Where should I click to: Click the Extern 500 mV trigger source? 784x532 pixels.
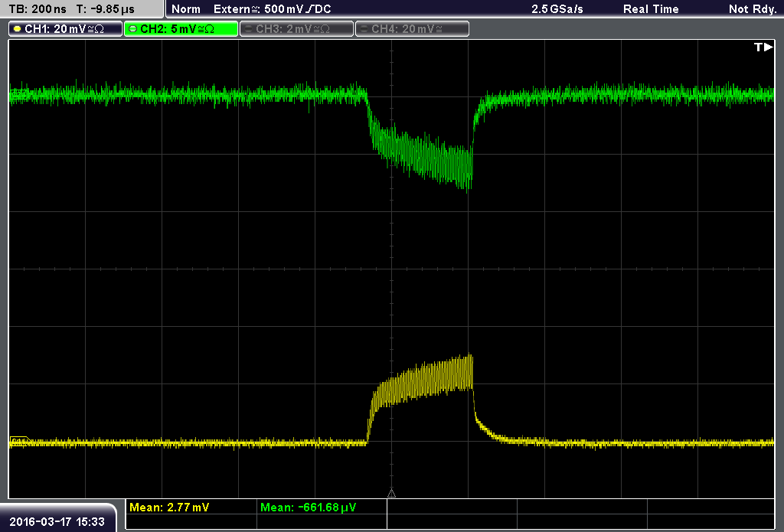[x=272, y=9]
